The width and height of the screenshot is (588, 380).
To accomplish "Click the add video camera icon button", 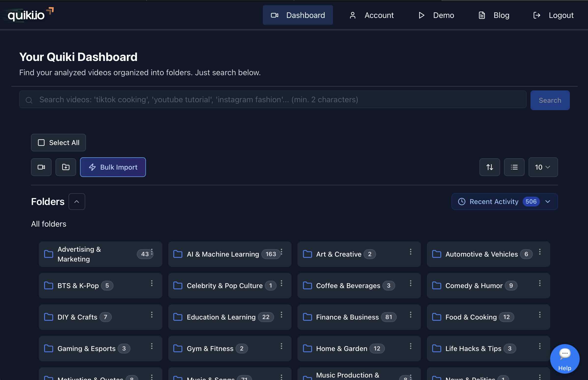I will pyautogui.click(x=41, y=167).
